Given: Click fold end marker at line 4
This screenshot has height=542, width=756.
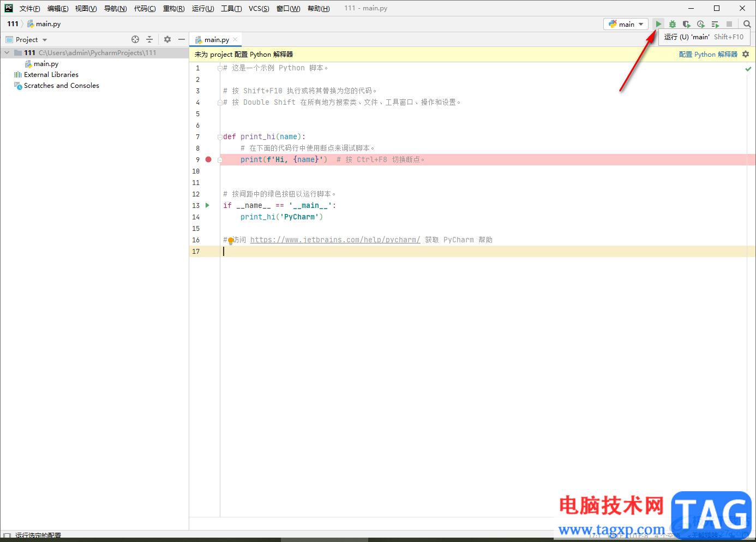Looking at the screenshot, I should (x=220, y=103).
